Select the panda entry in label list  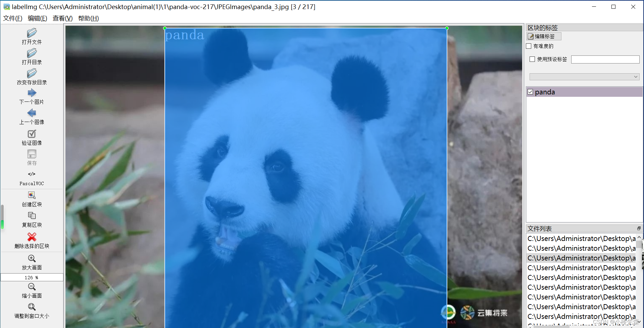pyautogui.click(x=584, y=92)
